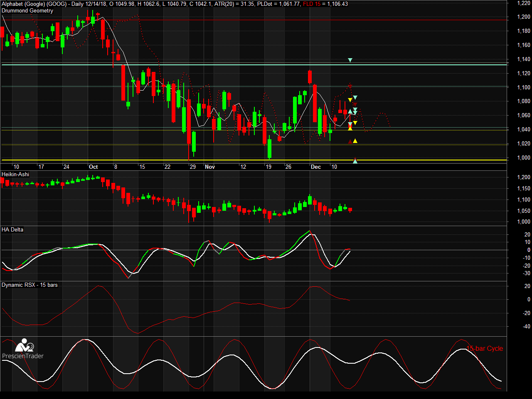Click the 26 date axis label
The height and width of the screenshot is (399, 532).
pos(288,167)
